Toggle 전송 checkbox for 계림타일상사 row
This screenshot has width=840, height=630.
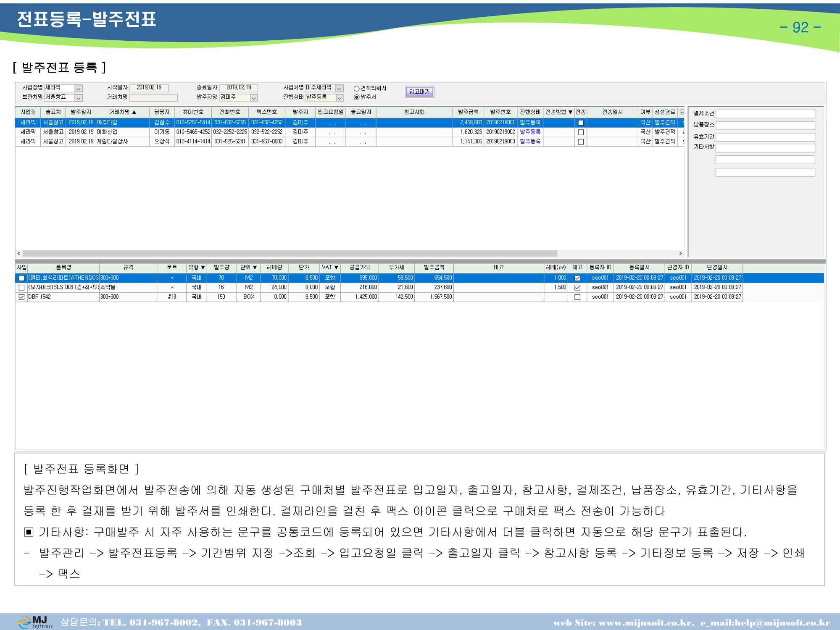point(581,142)
